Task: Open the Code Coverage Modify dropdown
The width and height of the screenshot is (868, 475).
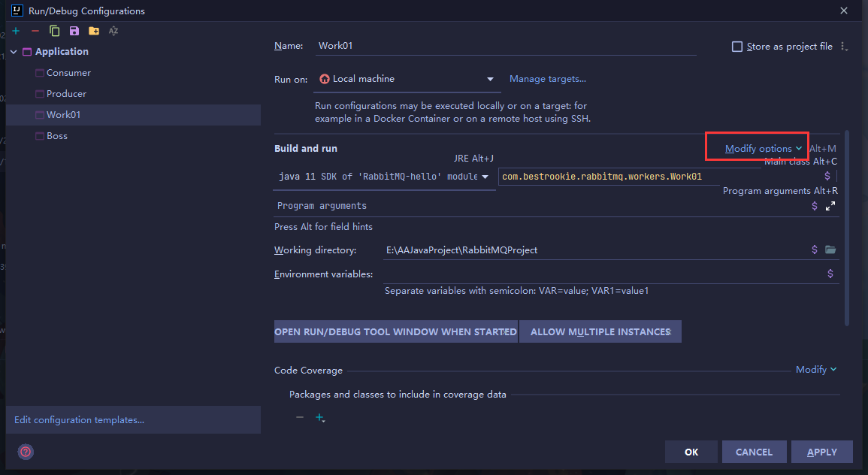Action: [x=816, y=369]
